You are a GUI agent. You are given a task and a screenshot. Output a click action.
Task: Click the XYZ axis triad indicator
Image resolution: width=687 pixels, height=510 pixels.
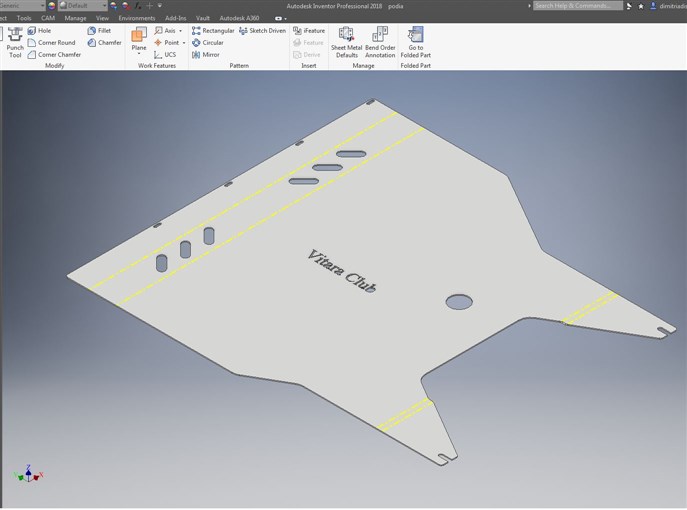point(28,474)
